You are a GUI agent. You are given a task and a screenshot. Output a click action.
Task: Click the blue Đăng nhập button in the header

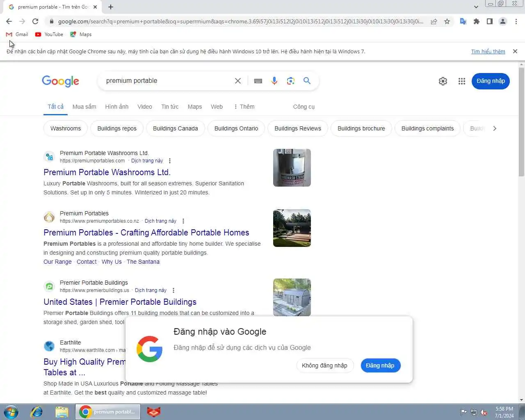click(491, 81)
